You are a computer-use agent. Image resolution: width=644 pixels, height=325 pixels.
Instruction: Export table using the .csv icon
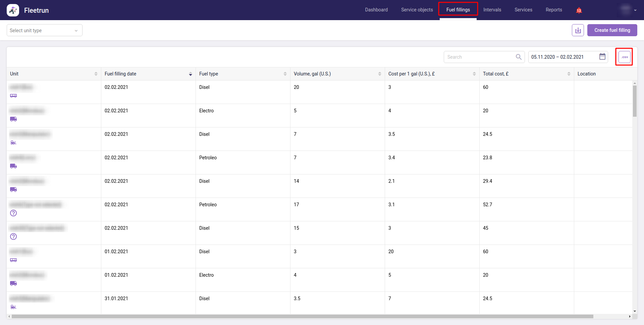pyautogui.click(x=624, y=57)
